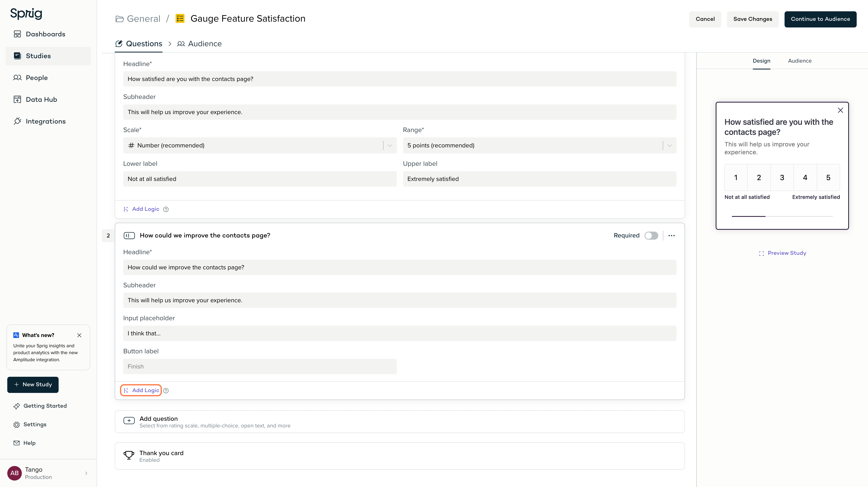This screenshot has height=487, width=868.
Task: Select the Design preview tab
Action: [x=762, y=61]
